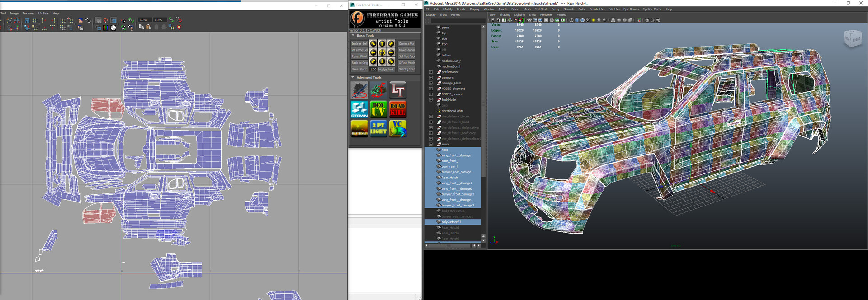Viewport: 868px width, 300px height.
Task: Open the Textures menu in UV editor
Action: click(x=28, y=14)
